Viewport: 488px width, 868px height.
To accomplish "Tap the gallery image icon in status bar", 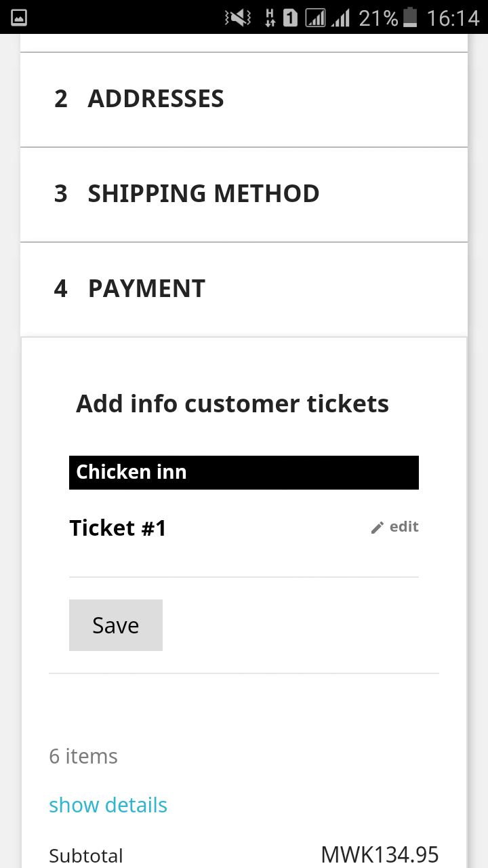I will tap(19, 18).
